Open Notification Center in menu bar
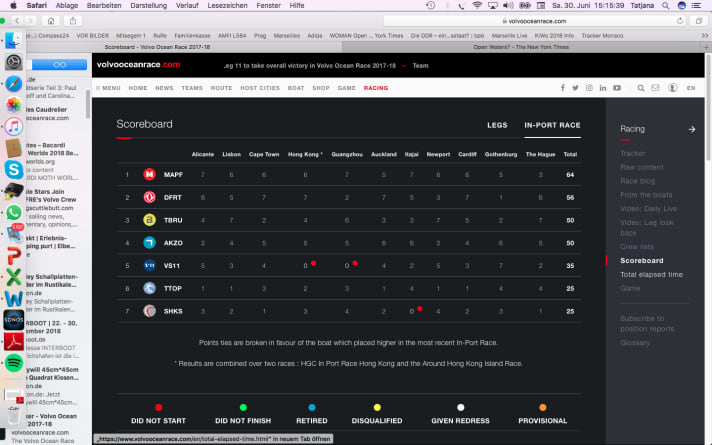 696,5
